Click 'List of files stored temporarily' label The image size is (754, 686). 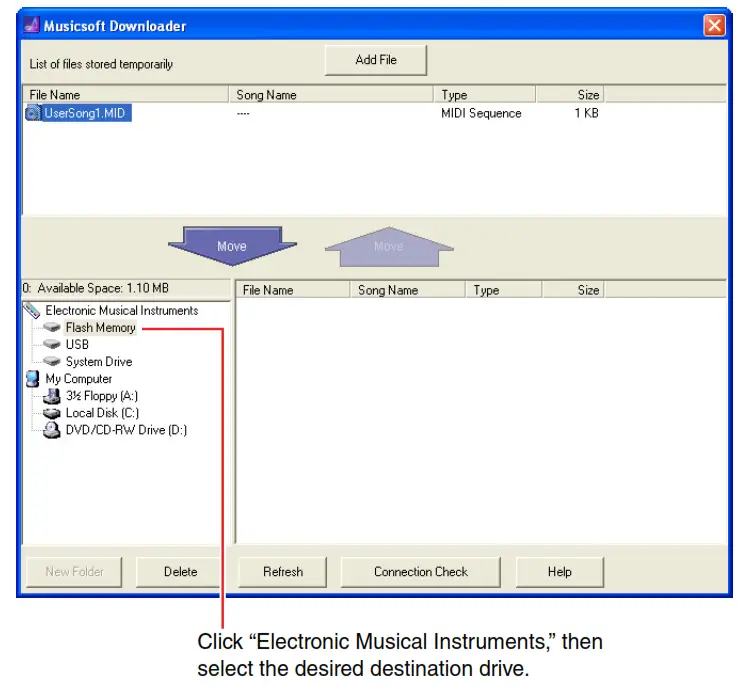tap(101, 64)
